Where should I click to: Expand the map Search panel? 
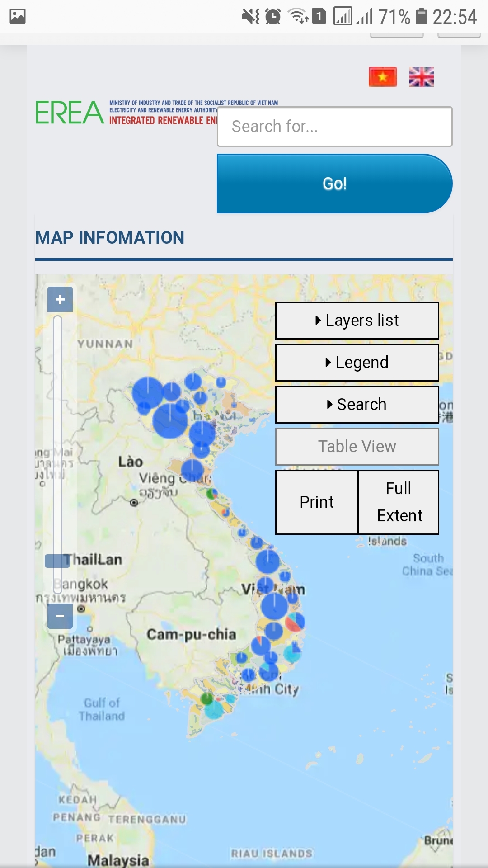[x=357, y=405]
